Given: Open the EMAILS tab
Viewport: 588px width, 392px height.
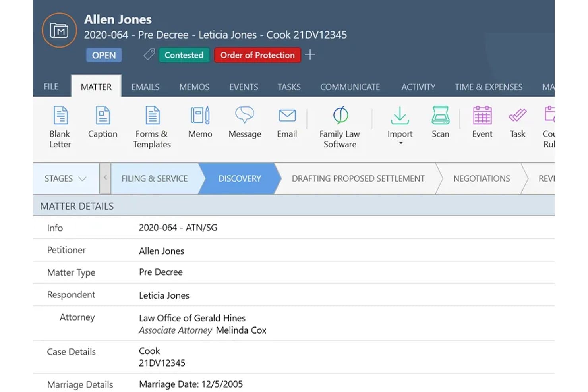Looking at the screenshot, I should pos(145,87).
